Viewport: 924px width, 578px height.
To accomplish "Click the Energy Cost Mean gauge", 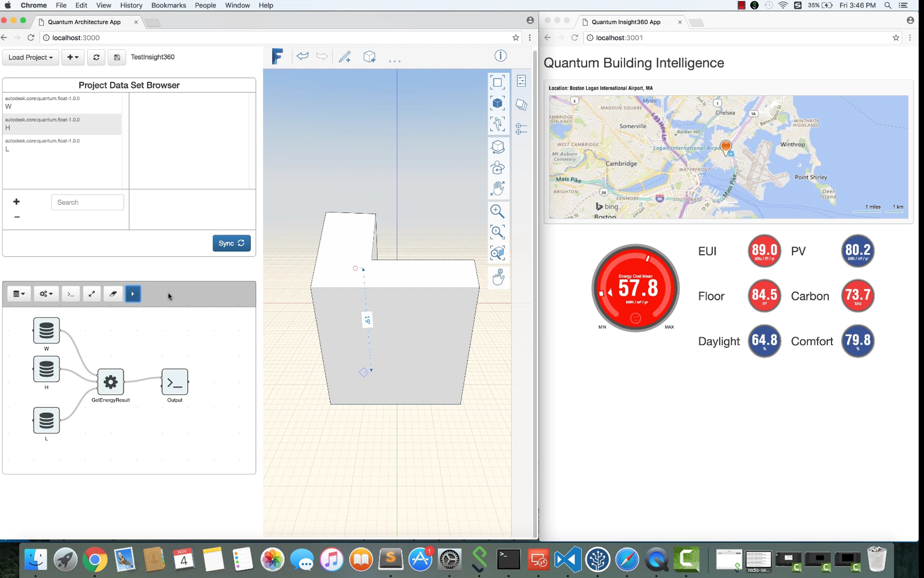I will pos(635,288).
